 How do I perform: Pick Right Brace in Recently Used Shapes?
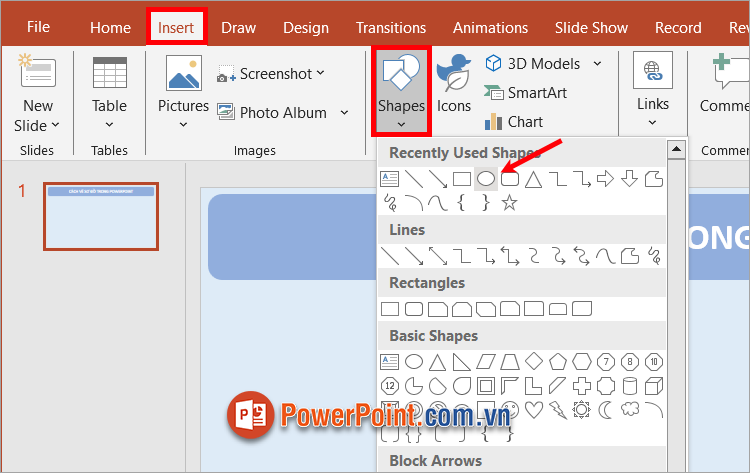tap(485, 203)
